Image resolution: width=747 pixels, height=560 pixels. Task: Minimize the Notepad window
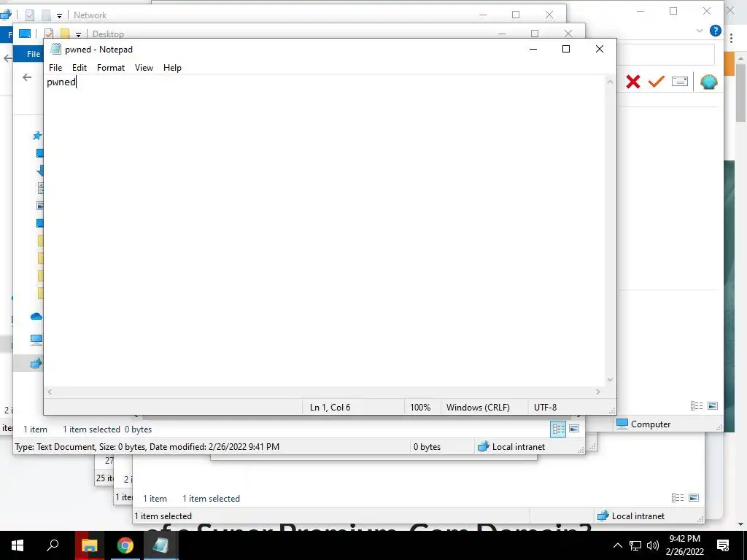click(x=533, y=49)
